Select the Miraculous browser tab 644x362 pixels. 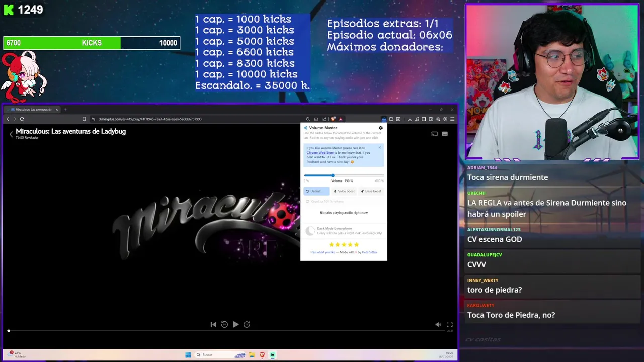(x=33, y=109)
